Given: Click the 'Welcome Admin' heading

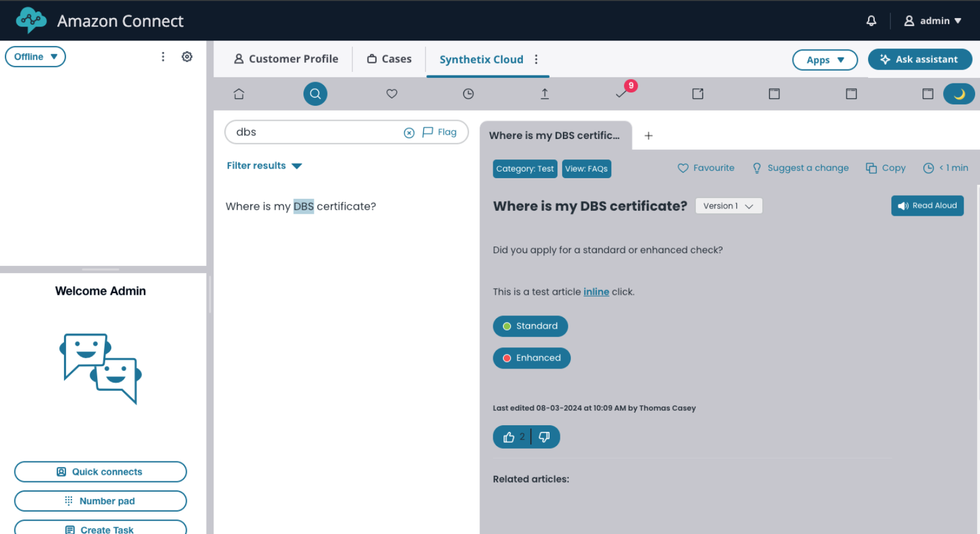Looking at the screenshot, I should pos(100,291).
